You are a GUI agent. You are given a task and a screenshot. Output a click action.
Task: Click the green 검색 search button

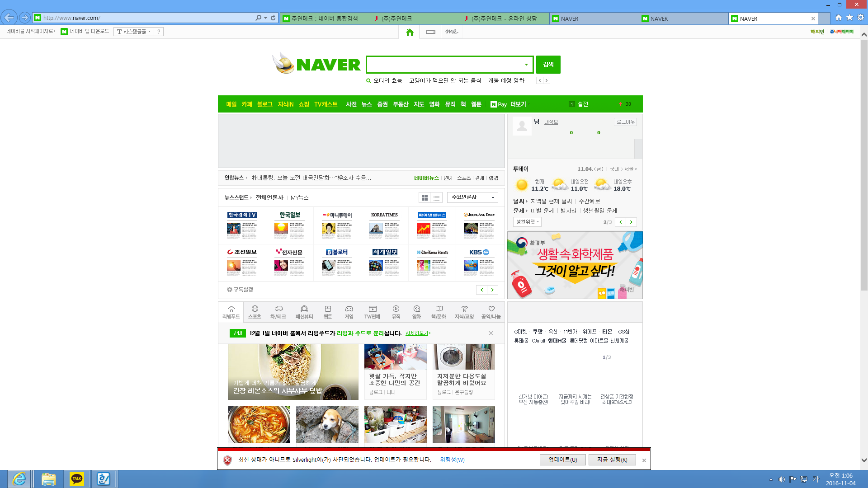pyautogui.click(x=548, y=65)
